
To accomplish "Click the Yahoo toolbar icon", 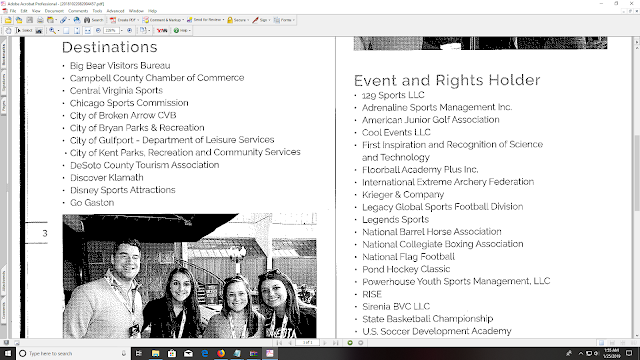I will pyautogui.click(x=162, y=31).
